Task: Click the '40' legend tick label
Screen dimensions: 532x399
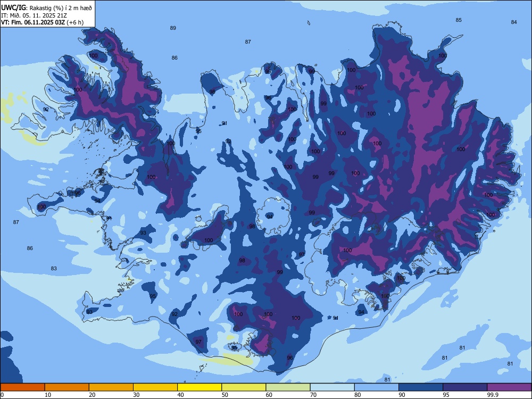Action: (181, 395)
